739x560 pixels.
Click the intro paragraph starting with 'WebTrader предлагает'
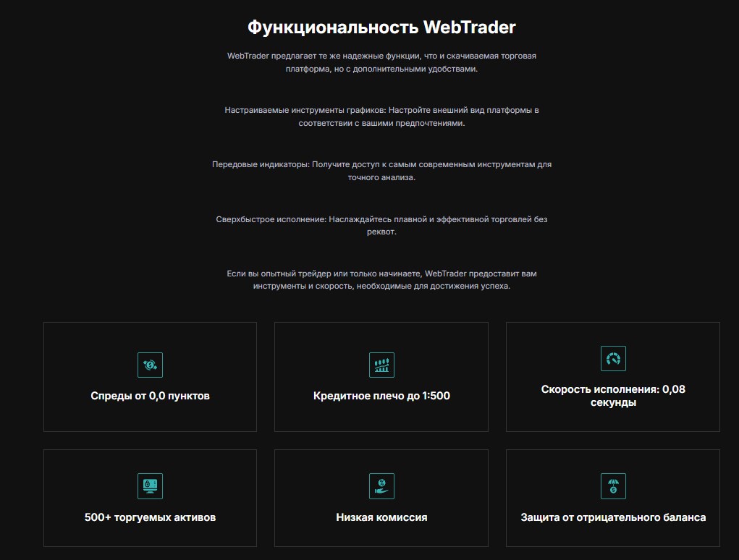click(381, 62)
